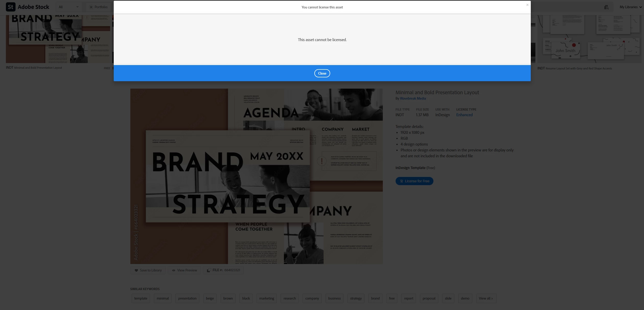Viewport: 644px width, 310px height.
Task: Click the heart Save to Library icon
Action: [136, 270]
